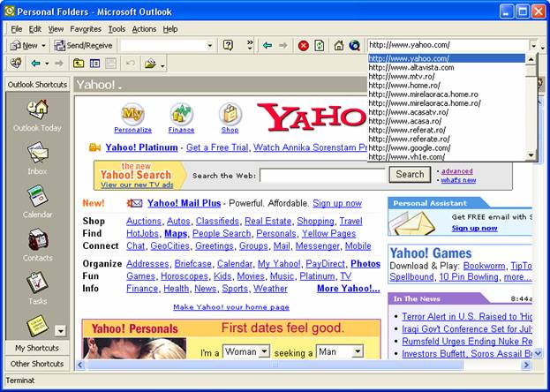Image resolution: width=550 pixels, height=392 pixels.
Task: Click the Yahoo Finance icon
Action: tap(181, 114)
